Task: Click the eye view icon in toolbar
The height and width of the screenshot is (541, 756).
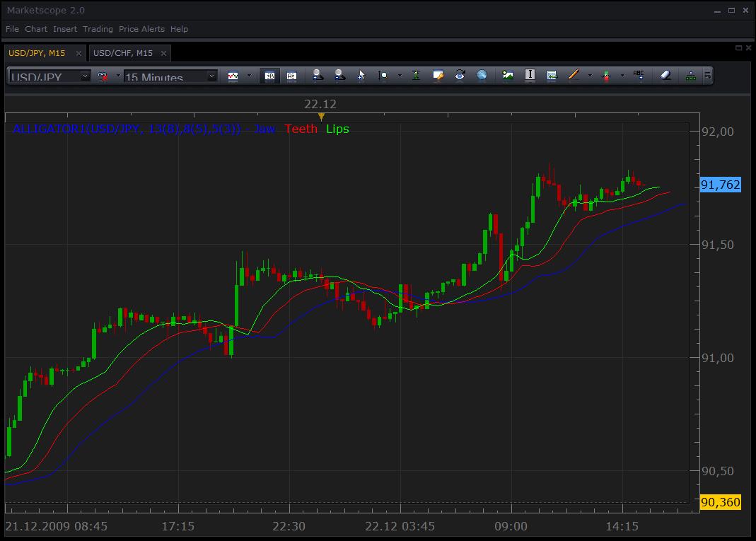Action: tap(460, 75)
